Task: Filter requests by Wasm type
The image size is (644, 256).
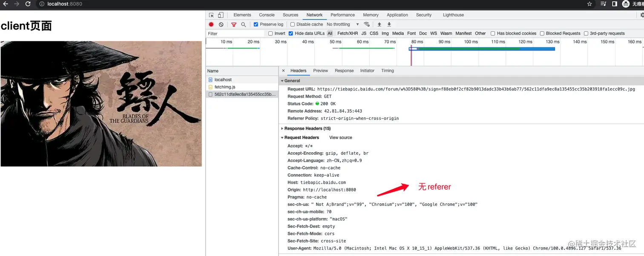Action: [x=446, y=33]
